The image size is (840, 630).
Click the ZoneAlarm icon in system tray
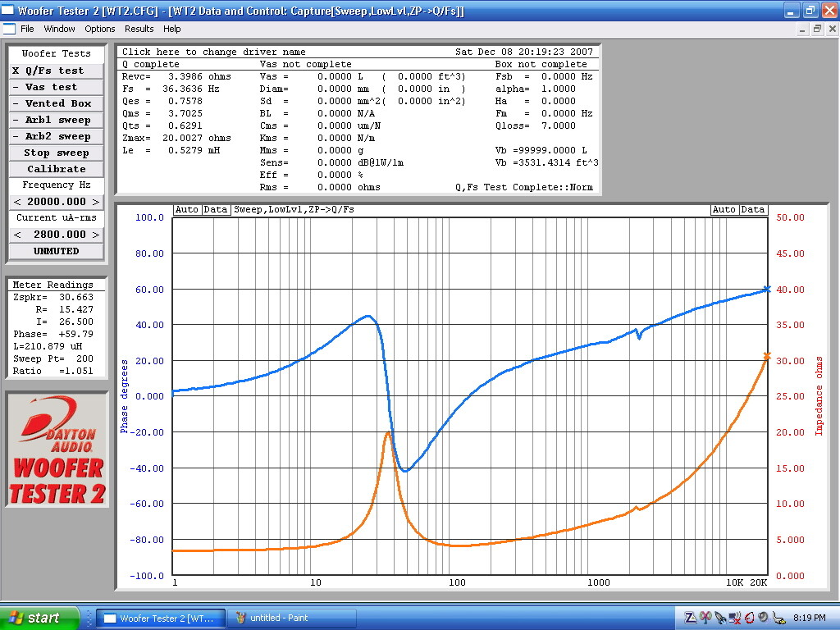point(691,618)
